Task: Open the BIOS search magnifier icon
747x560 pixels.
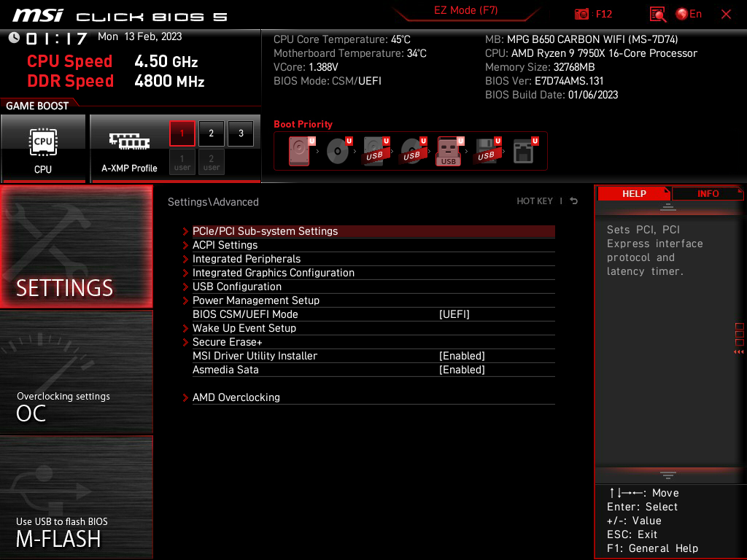Action: coord(657,15)
